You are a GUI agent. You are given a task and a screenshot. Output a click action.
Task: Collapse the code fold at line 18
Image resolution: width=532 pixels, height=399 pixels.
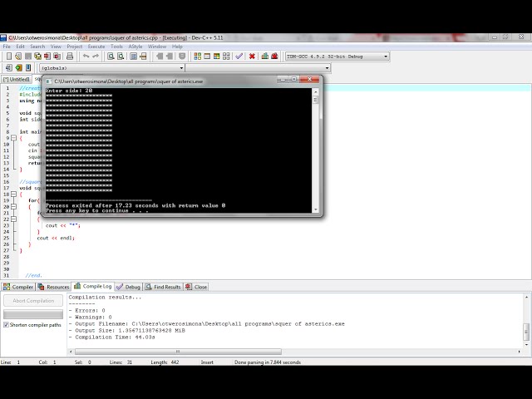tap(13, 195)
